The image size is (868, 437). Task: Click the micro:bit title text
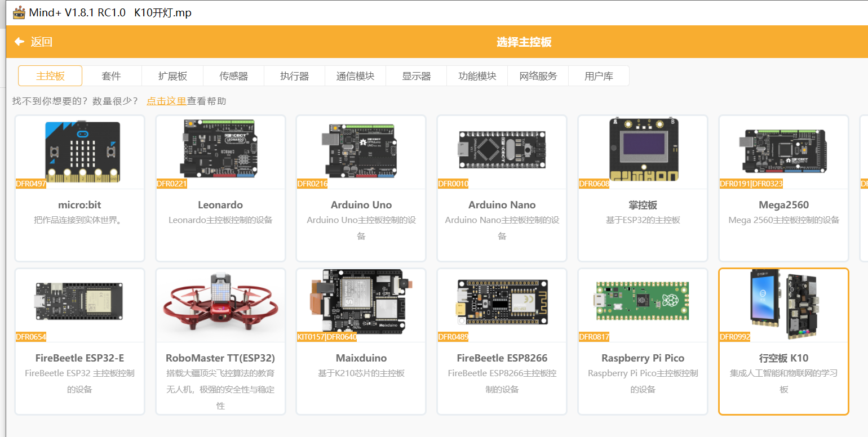(x=79, y=205)
